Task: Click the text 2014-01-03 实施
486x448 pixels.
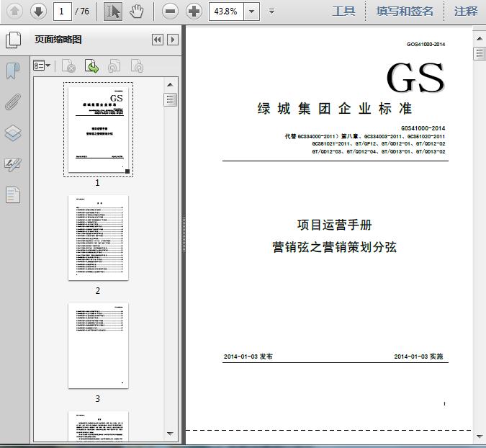Action: [418, 357]
